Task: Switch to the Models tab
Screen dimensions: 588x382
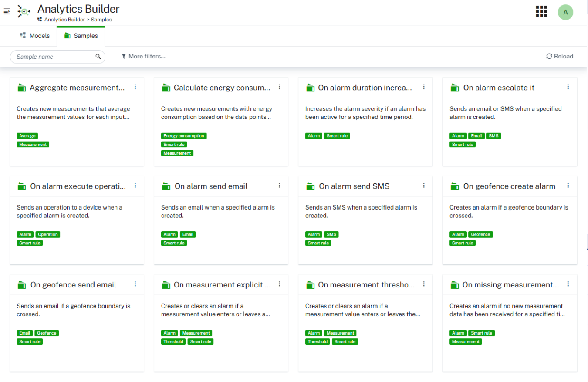Action: click(x=35, y=36)
